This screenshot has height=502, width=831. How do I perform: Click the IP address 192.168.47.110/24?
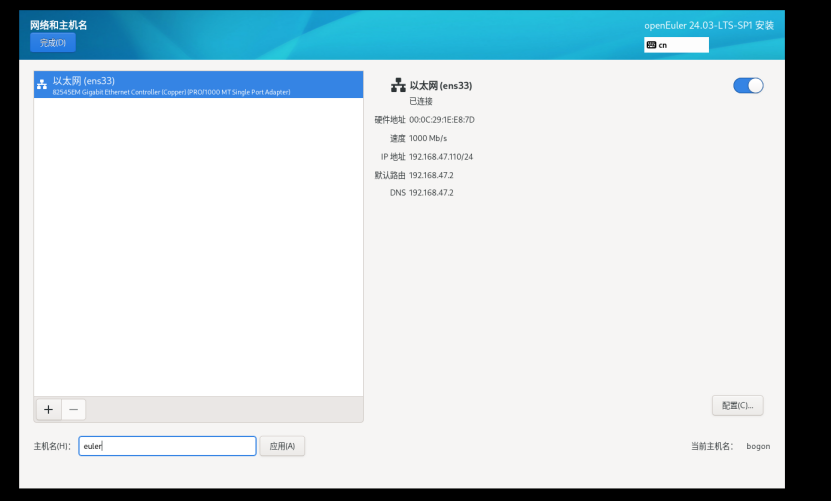coord(441,157)
